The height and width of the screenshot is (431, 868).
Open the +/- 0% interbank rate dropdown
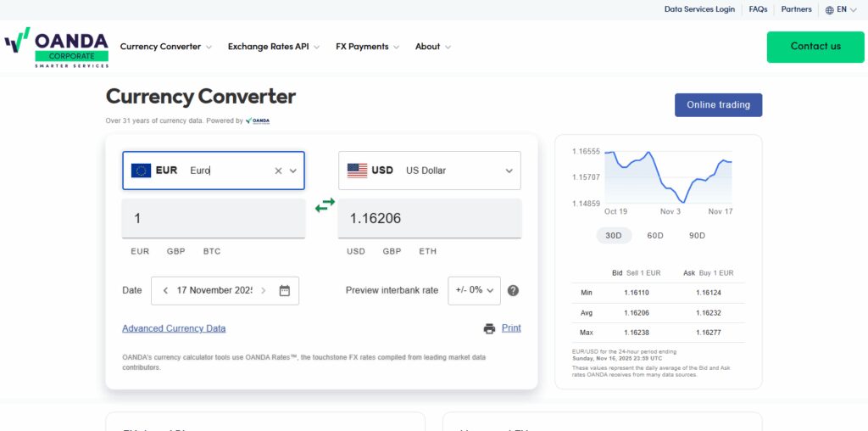[x=475, y=290]
